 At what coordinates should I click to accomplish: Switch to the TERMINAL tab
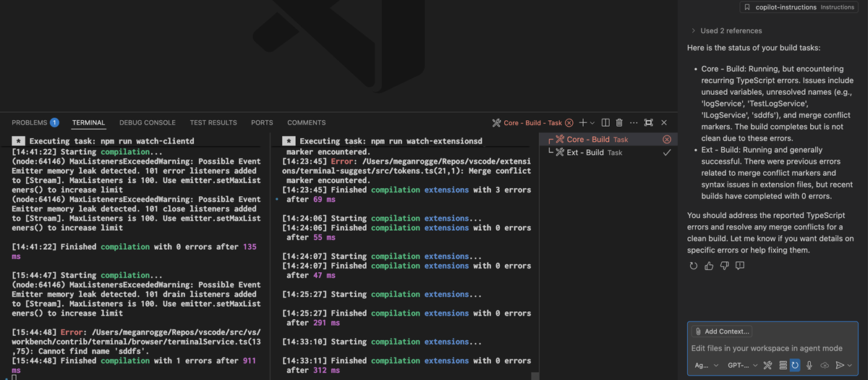pyautogui.click(x=88, y=122)
